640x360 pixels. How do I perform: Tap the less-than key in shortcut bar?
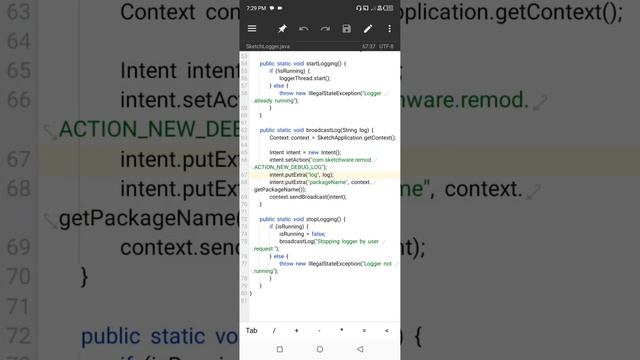[387, 331]
